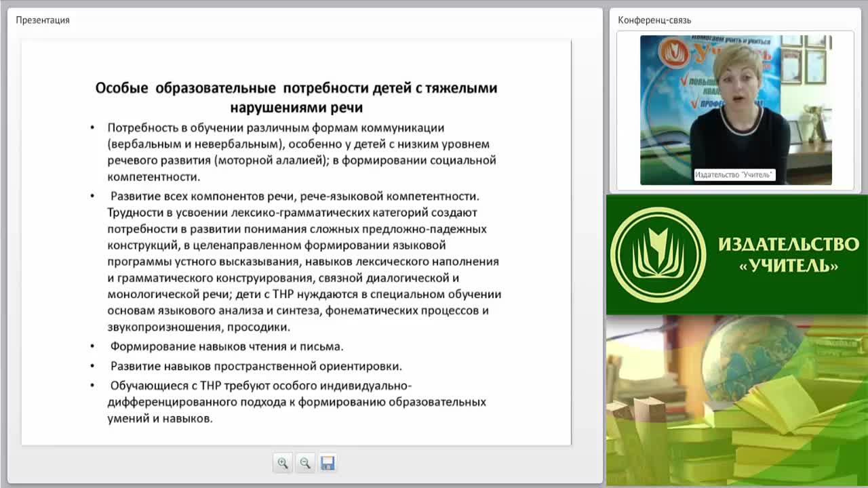
Task: Zoom in on the presentation slide
Action: (x=283, y=463)
